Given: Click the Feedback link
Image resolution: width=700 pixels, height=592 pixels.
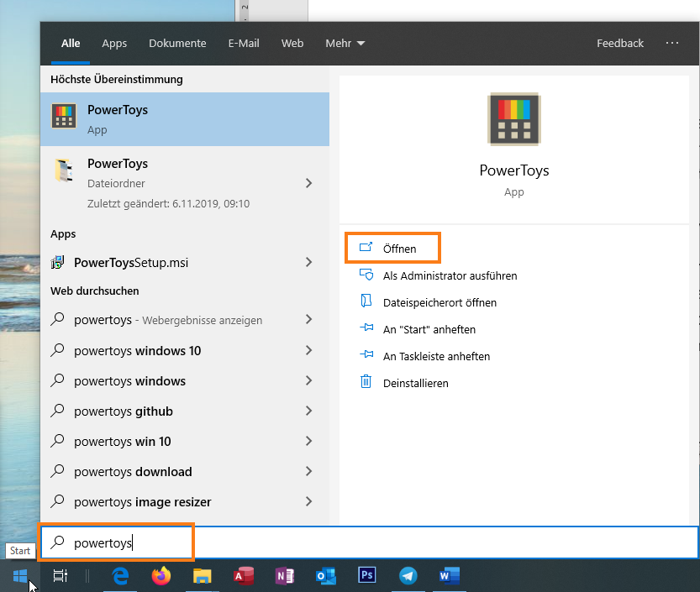Looking at the screenshot, I should pos(620,44).
